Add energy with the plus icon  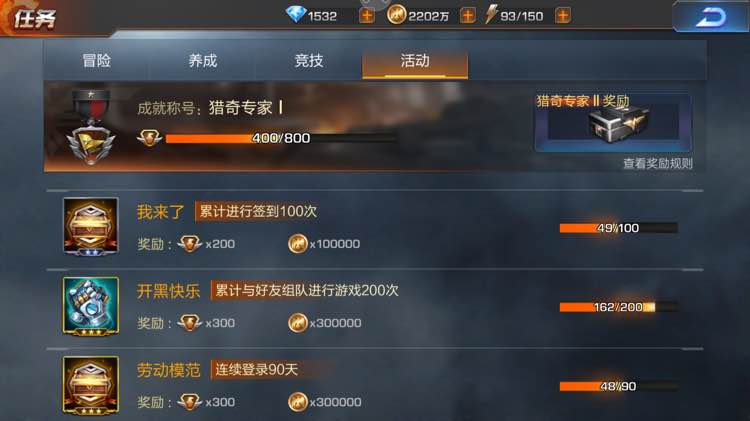[562, 16]
